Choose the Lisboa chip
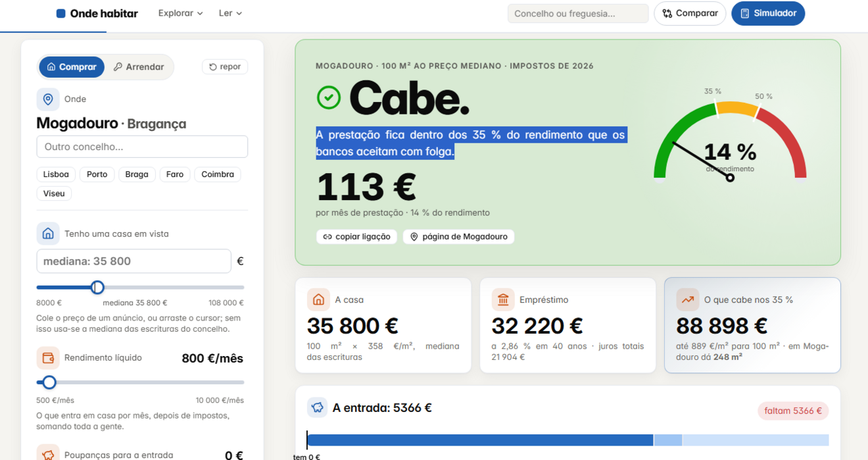The image size is (868, 460). click(56, 174)
